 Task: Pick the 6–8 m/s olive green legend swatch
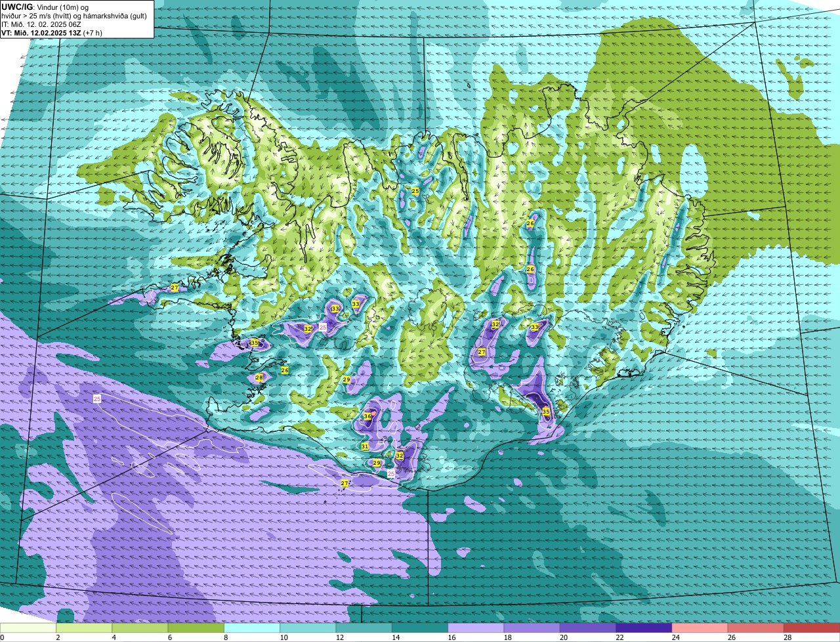(196, 628)
